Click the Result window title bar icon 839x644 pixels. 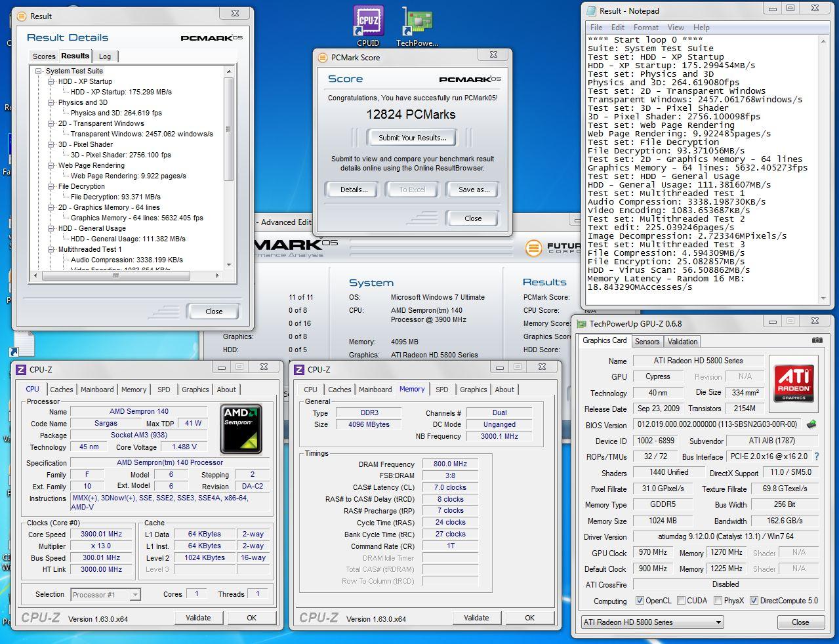[22, 16]
